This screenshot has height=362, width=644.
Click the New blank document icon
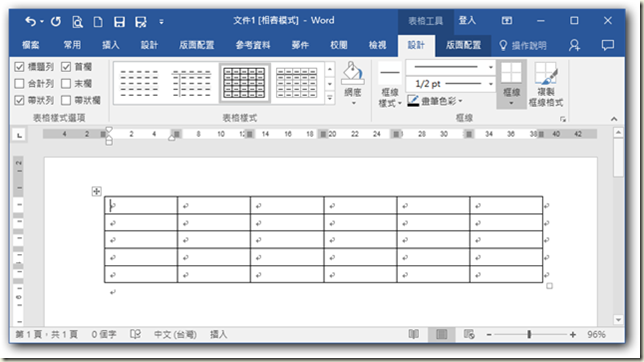coord(98,21)
